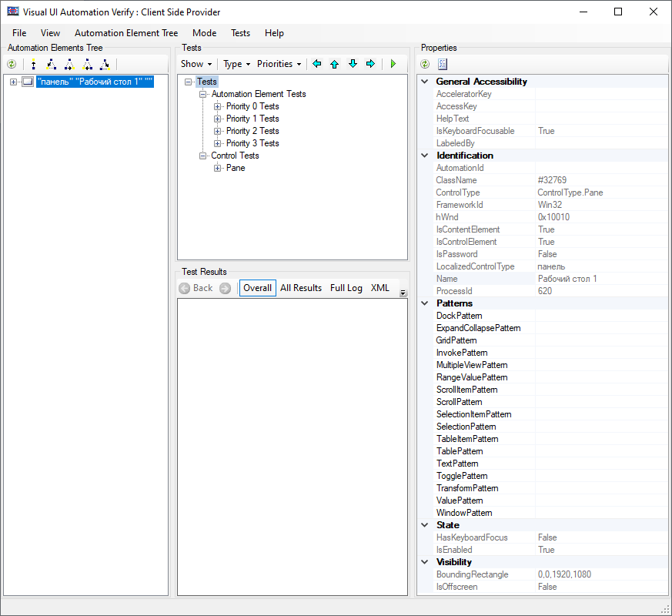Screen dimensions: 672x616
Task: Click the refresh icon in the Properties panel
Action: coord(425,65)
